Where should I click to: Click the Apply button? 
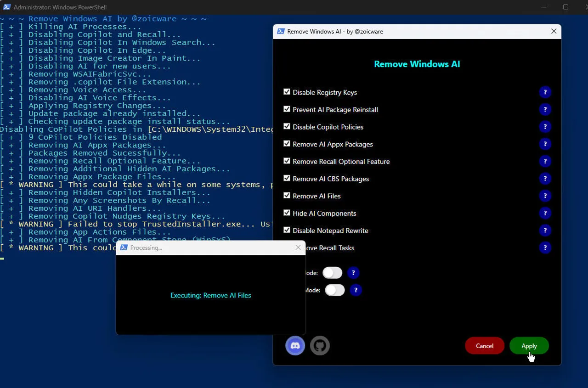pos(529,345)
